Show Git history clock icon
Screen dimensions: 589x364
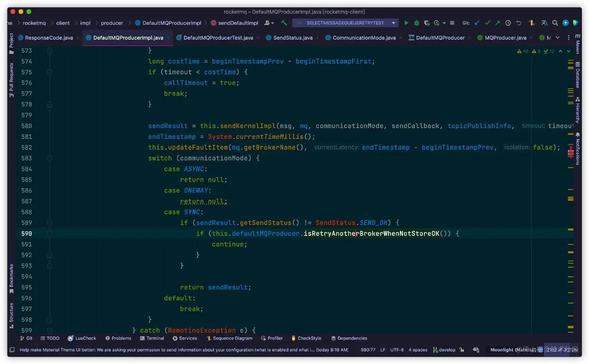(508, 23)
